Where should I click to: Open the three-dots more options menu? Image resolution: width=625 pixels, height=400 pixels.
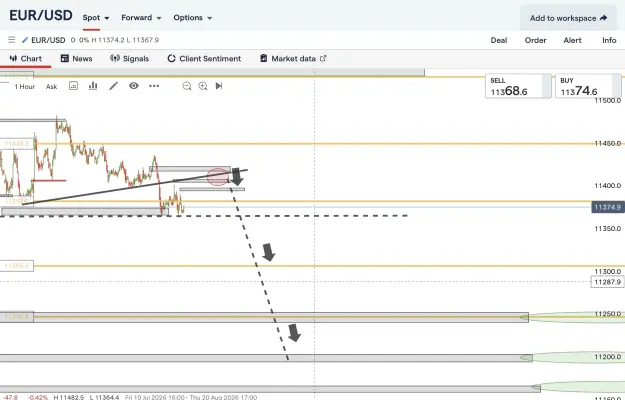154,86
